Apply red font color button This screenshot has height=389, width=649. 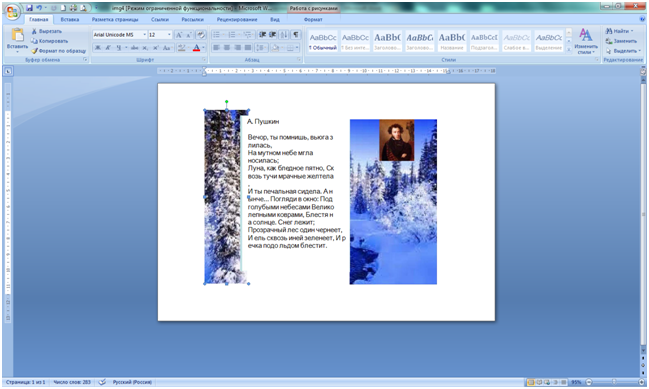(197, 48)
